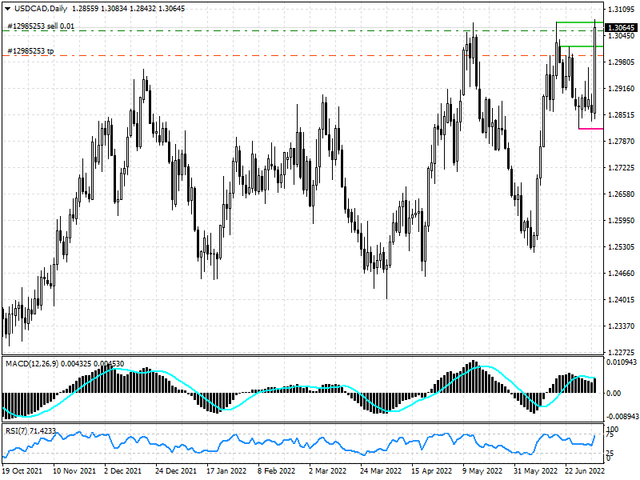
Task: Click the 9 May 2022 date label
Action: coord(482,471)
